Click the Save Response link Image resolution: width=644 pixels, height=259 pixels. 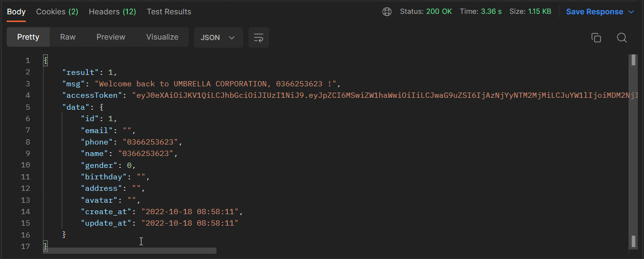tap(595, 12)
